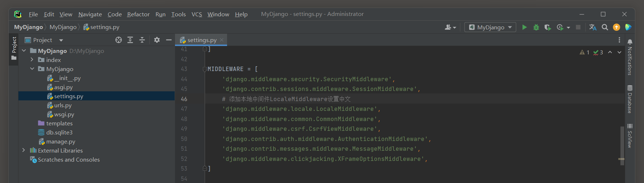Click fold end marker at line 53

pos(205,169)
